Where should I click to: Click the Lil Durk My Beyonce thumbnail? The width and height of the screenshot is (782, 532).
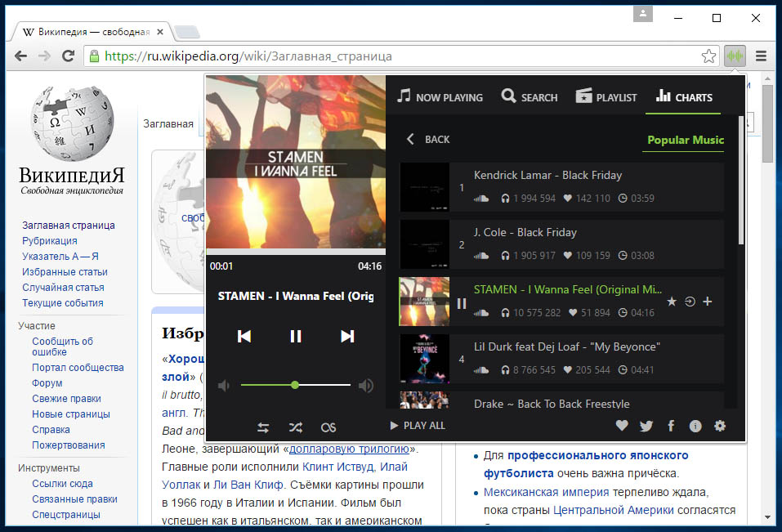[x=424, y=359]
